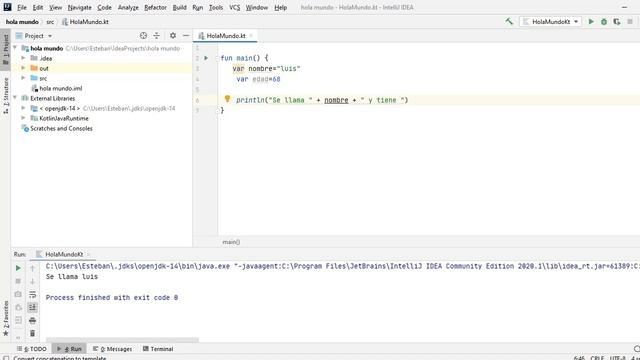The width and height of the screenshot is (640, 360).
Task: Click the toolbar stop icon
Action: pos(630,22)
